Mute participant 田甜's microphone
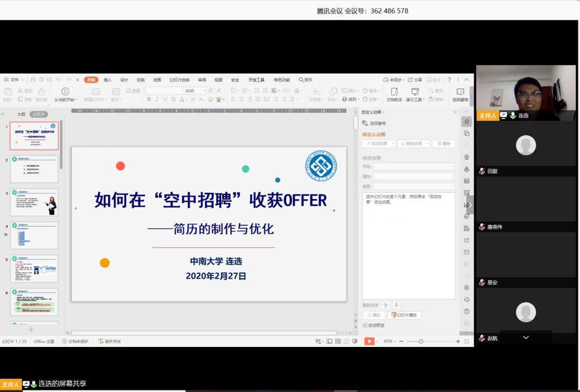 pyautogui.click(x=481, y=171)
